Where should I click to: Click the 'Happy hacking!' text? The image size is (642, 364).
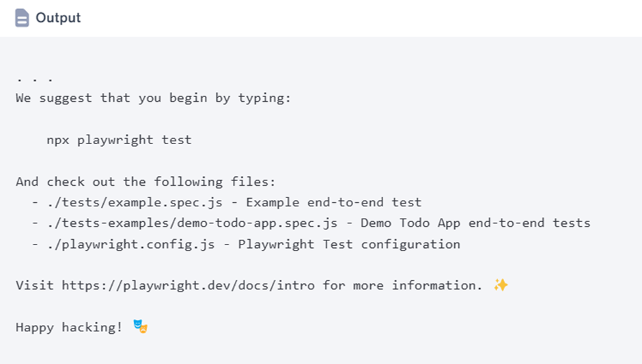point(69,327)
